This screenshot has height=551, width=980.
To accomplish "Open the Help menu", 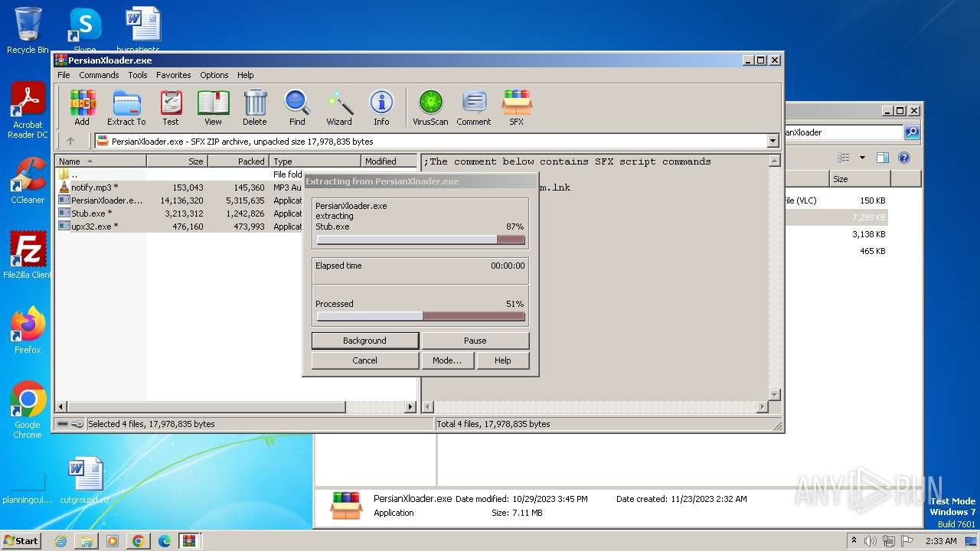I will tap(245, 75).
